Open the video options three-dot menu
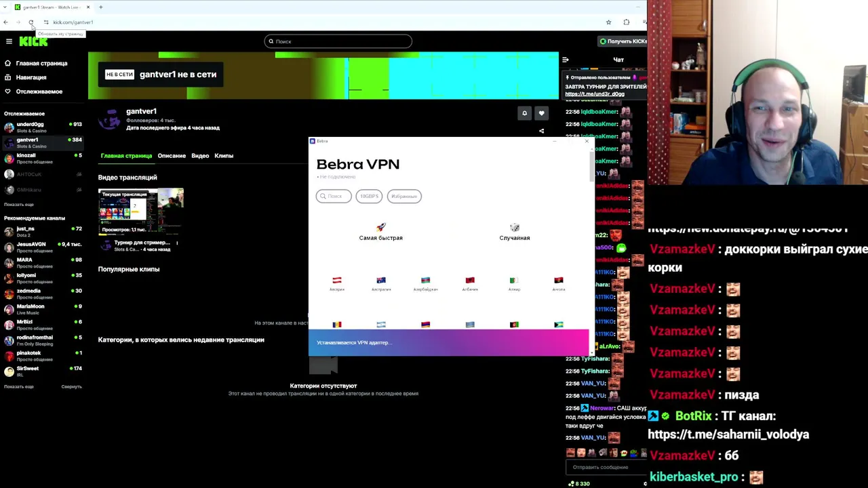 click(x=177, y=243)
